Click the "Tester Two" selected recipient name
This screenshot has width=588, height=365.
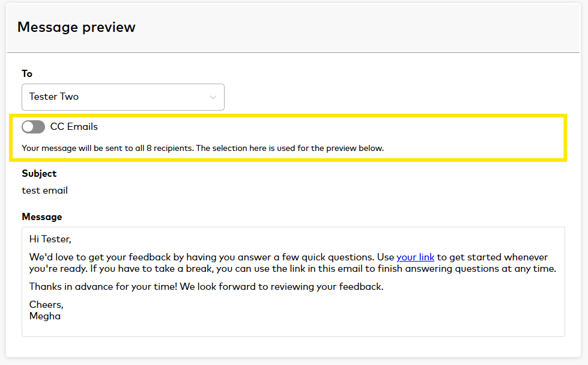click(x=54, y=97)
